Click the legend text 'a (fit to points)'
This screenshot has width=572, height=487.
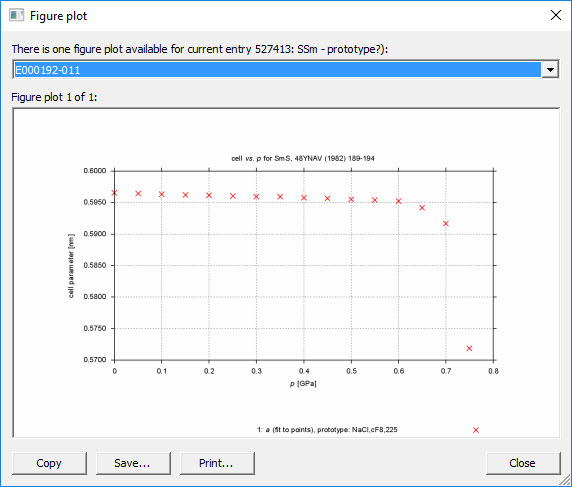point(289,430)
